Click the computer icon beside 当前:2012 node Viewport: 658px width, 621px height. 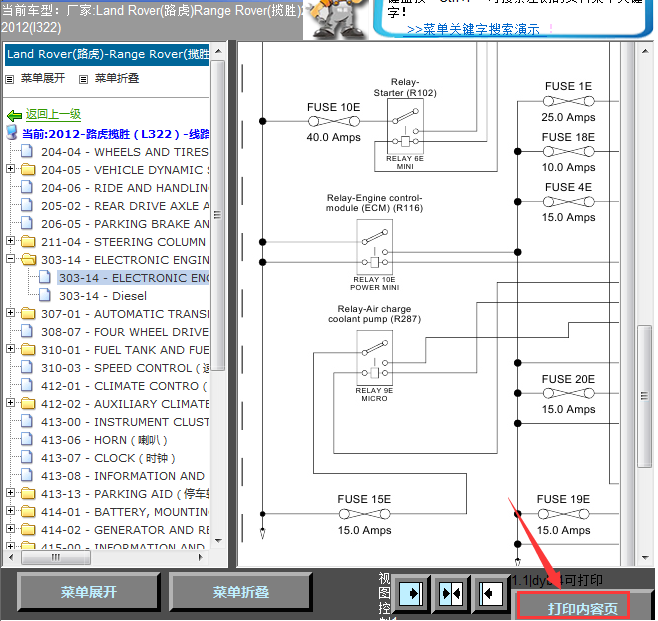(x=12, y=133)
